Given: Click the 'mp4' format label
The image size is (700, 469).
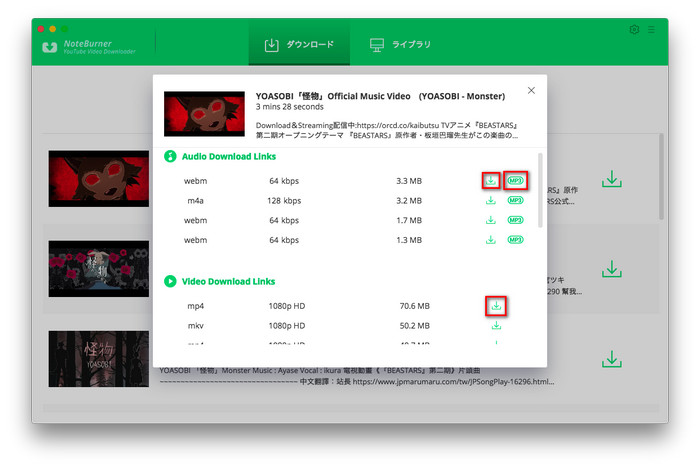Looking at the screenshot, I should click(x=196, y=306).
